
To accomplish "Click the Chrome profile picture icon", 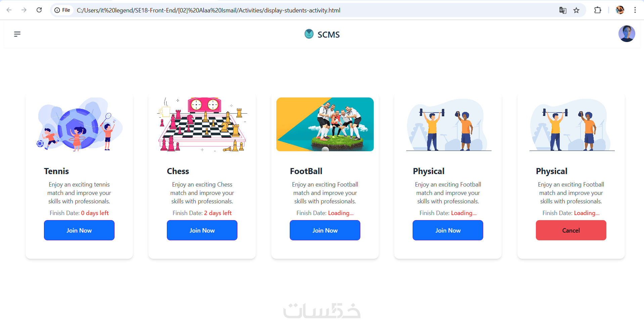I will 620,10.
